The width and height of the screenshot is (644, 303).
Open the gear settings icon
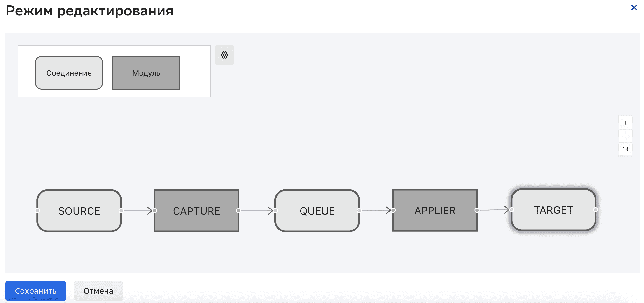point(224,55)
